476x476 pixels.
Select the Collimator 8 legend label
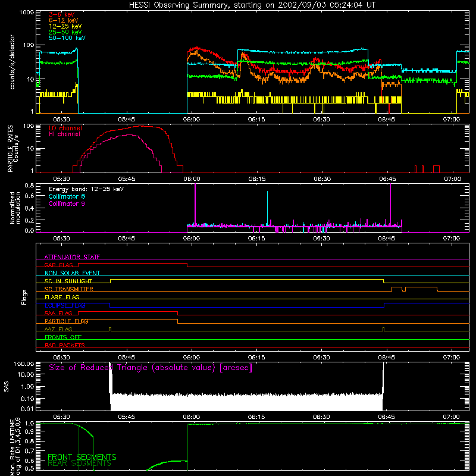[67, 196]
